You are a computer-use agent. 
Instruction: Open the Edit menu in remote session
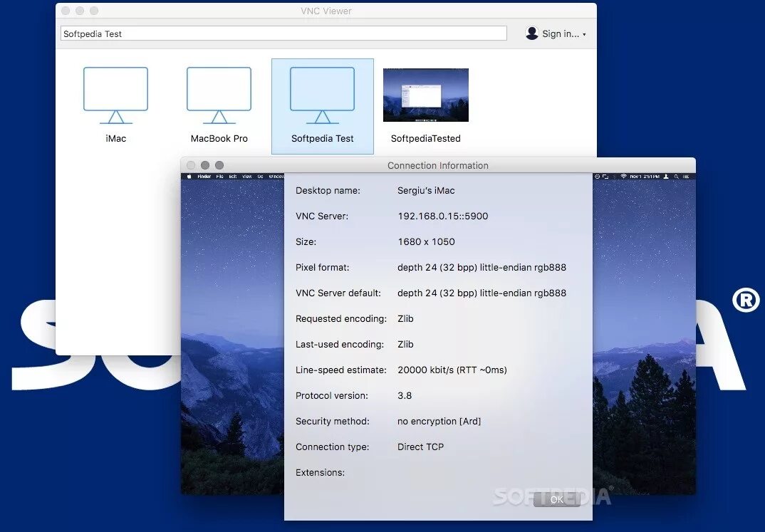tap(233, 177)
